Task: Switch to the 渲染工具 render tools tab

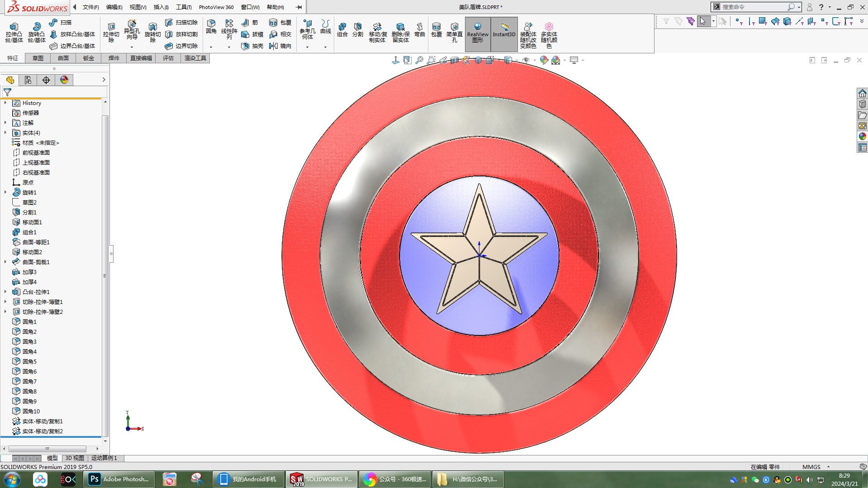Action: coord(195,58)
